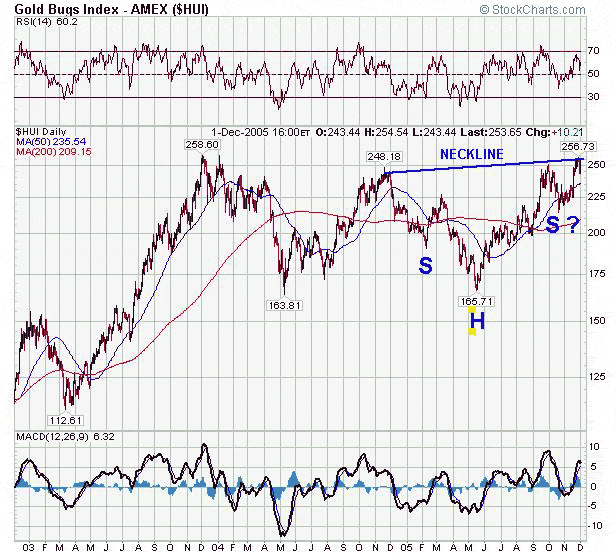Click the blue "H" head annotation

[x=477, y=321]
